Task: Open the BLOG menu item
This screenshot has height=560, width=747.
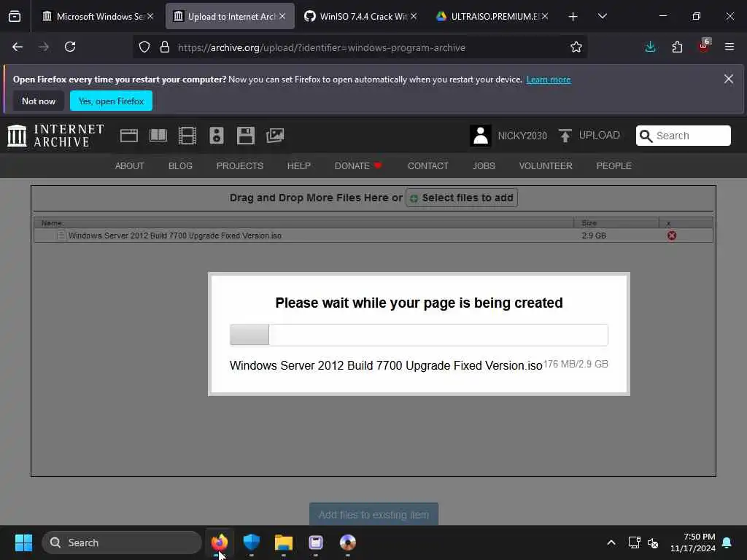Action: [x=180, y=166]
